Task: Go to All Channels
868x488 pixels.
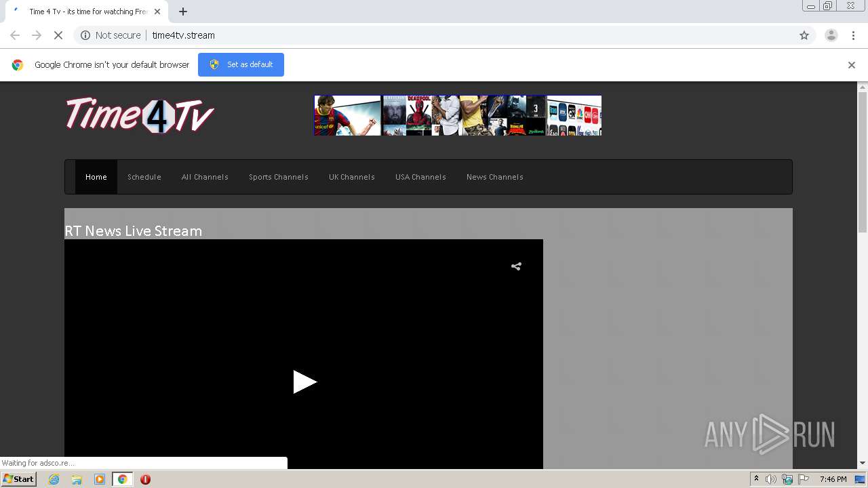Action: tap(205, 177)
